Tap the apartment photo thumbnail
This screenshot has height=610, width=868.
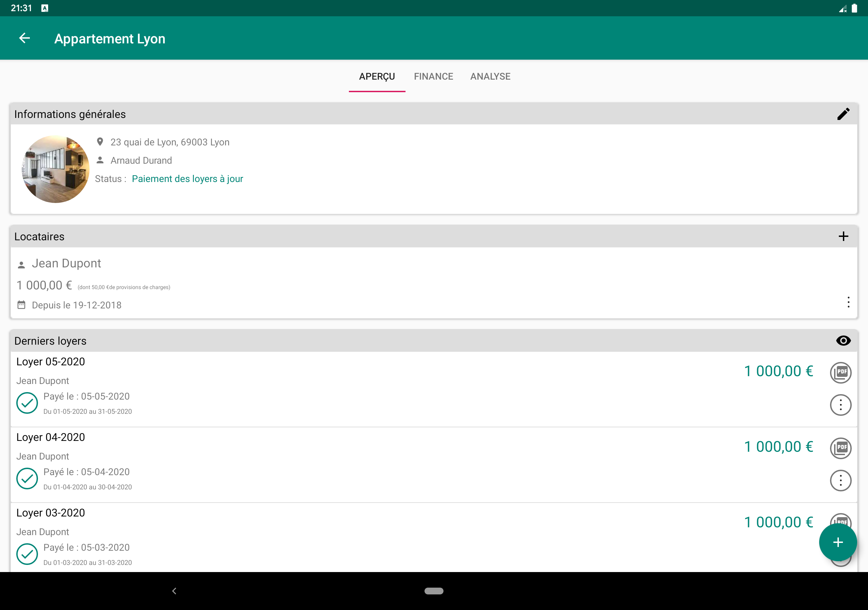(56, 169)
